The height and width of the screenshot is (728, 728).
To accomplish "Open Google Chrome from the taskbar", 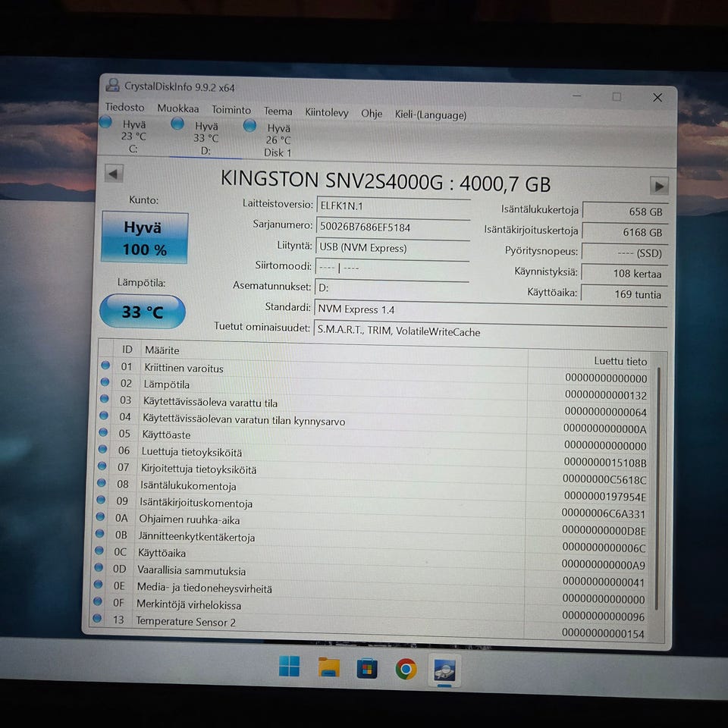I will [x=406, y=670].
